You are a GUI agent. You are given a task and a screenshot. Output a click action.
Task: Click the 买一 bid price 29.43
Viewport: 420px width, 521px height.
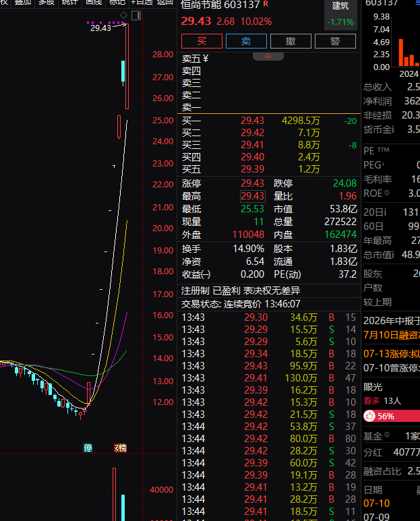click(x=253, y=121)
